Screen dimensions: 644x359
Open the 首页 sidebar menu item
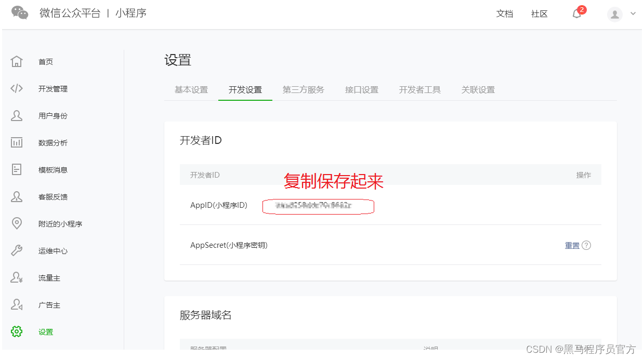tap(46, 62)
